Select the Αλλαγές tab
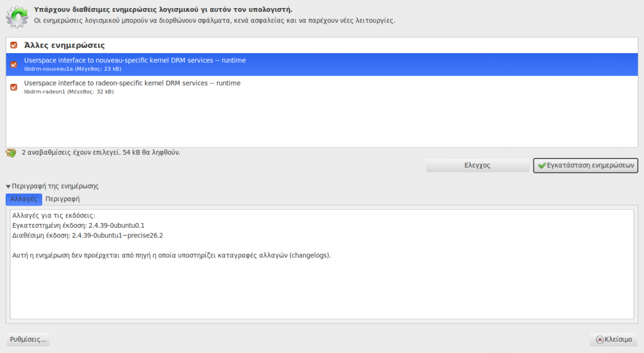 pos(24,199)
